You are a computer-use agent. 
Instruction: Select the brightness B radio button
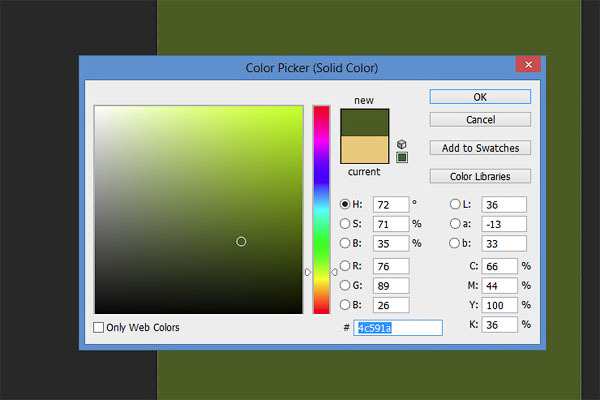[x=345, y=243]
